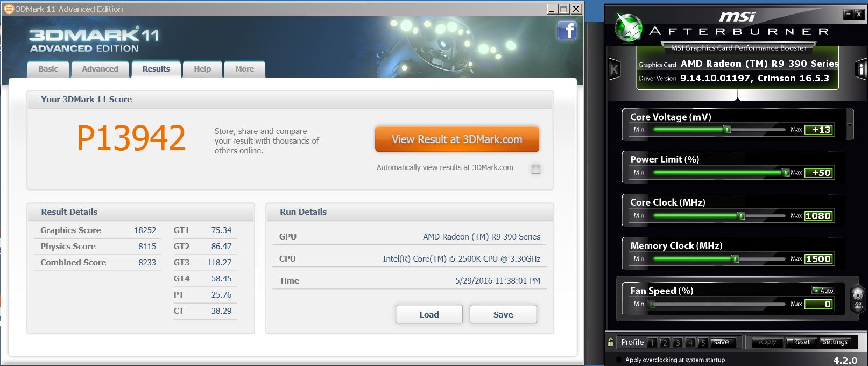Click the Fan Speed slider handle
868x366 pixels.
(x=652, y=304)
